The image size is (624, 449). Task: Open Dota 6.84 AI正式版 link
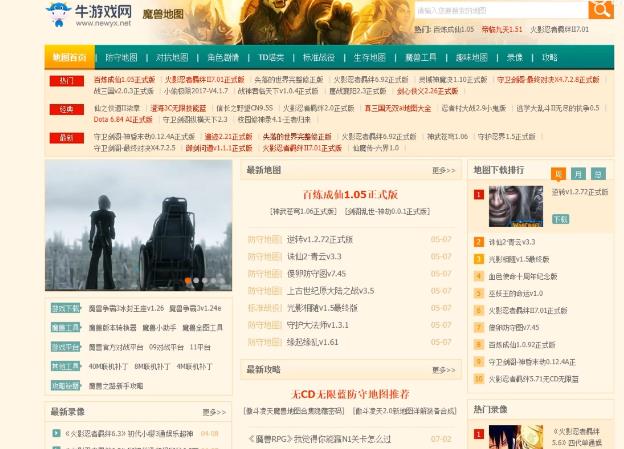123,119
